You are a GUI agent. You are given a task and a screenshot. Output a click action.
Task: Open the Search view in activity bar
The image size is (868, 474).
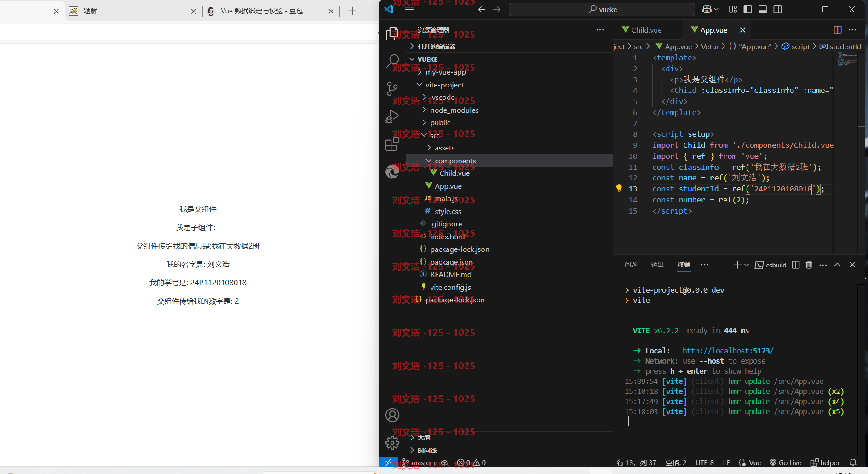tap(392, 61)
